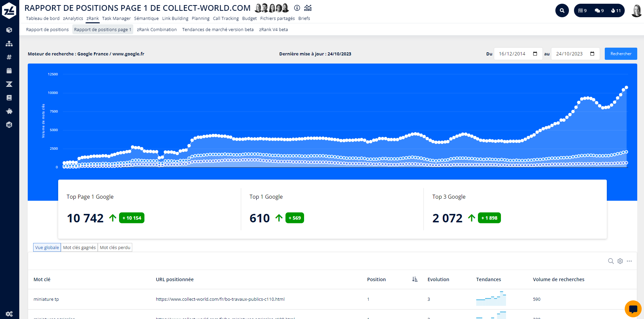
Task: Open zRank V4 beta subtab
Action: tap(273, 29)
